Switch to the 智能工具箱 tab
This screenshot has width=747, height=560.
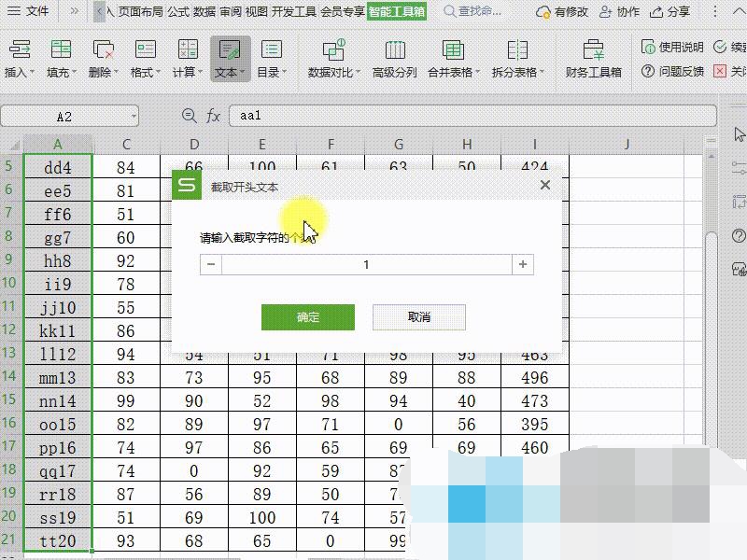click(397, 12)
